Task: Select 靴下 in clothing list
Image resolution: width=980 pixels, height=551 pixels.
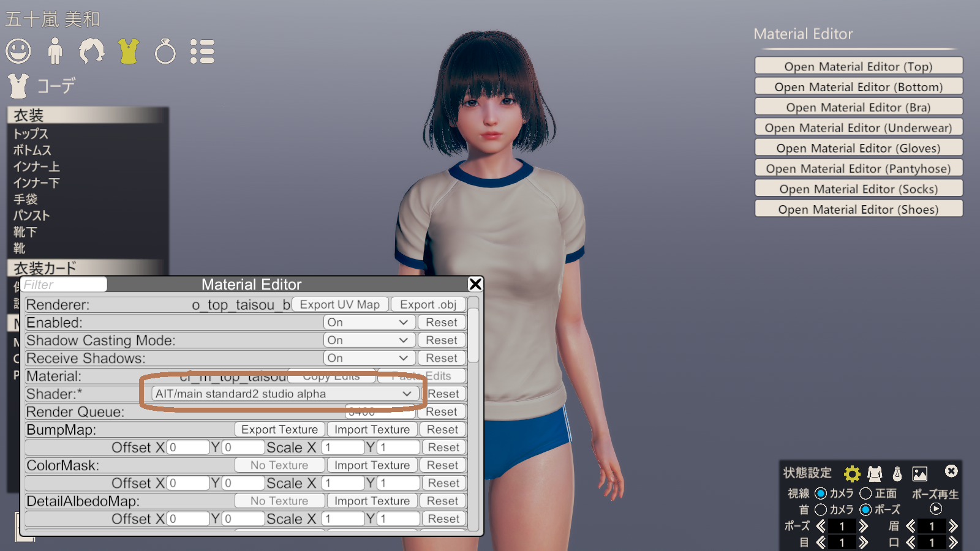Action: tap(25, 232)
